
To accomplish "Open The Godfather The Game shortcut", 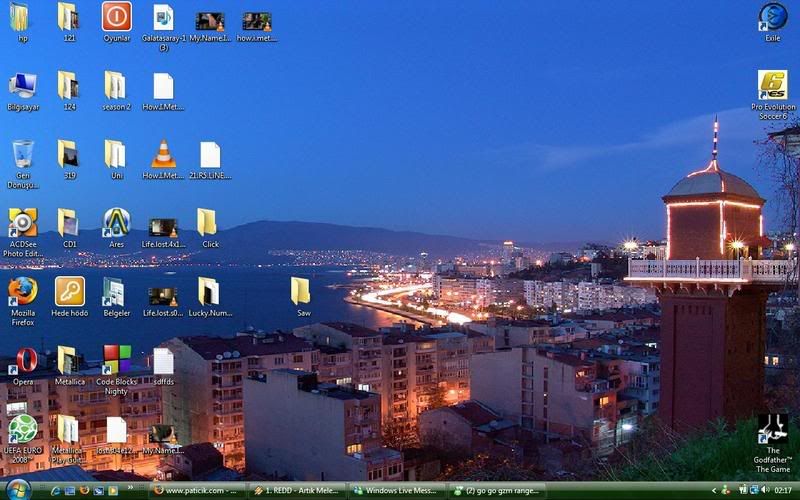I will coord(772,430).
